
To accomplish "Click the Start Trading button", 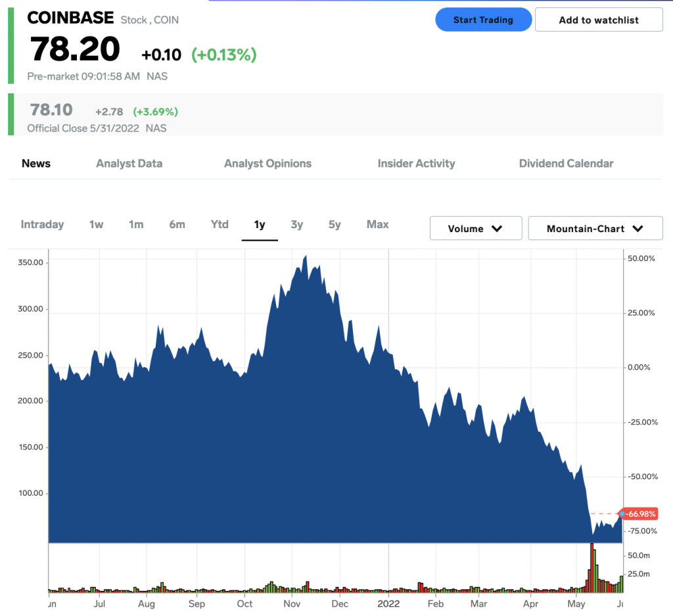I will point(483,20).
